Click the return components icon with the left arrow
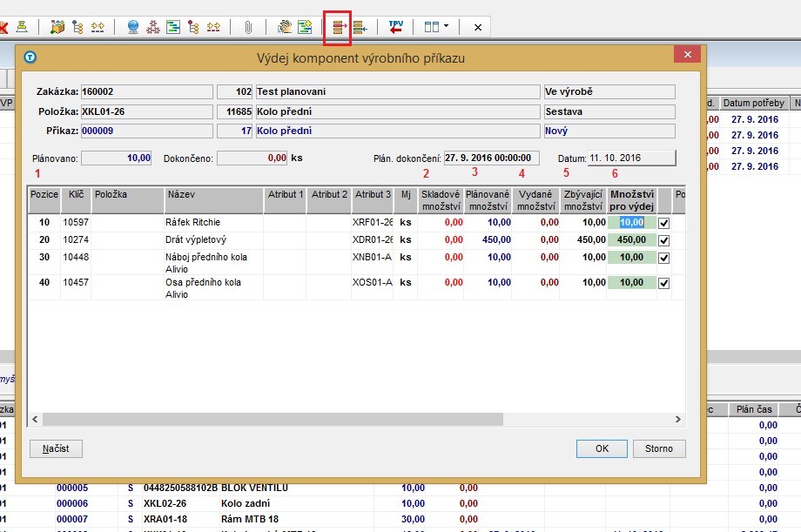The width and height of the screenshot is (801, 532). pyautogui.click(x=360, y=27)
